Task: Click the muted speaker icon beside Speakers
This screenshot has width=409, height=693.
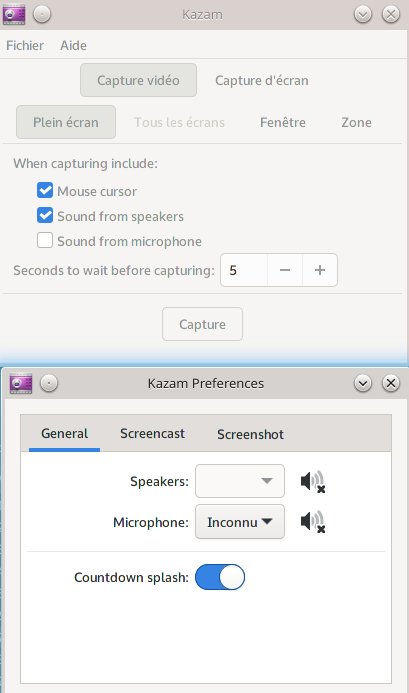Action: pyautogui.click(x=313, y=481)
